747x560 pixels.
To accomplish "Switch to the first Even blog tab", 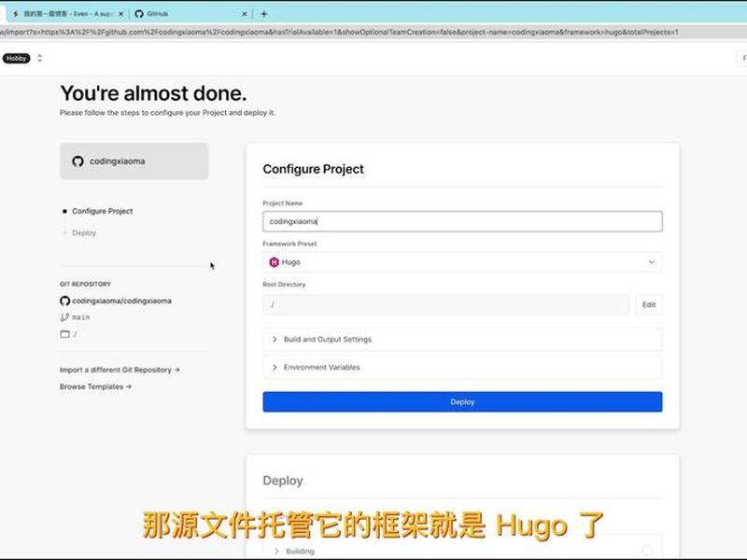I will (66, 14).
